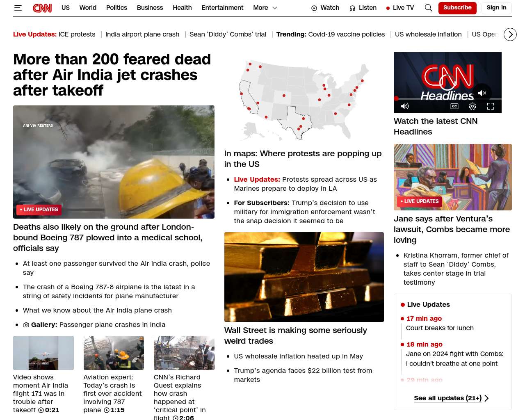Open the Business section
The height and width of the screenshot is (420, 525).
pos(150,8)
